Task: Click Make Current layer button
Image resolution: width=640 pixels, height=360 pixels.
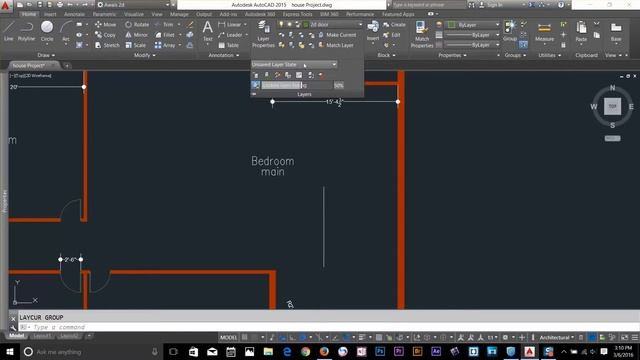Action: [x=337, y=35]
